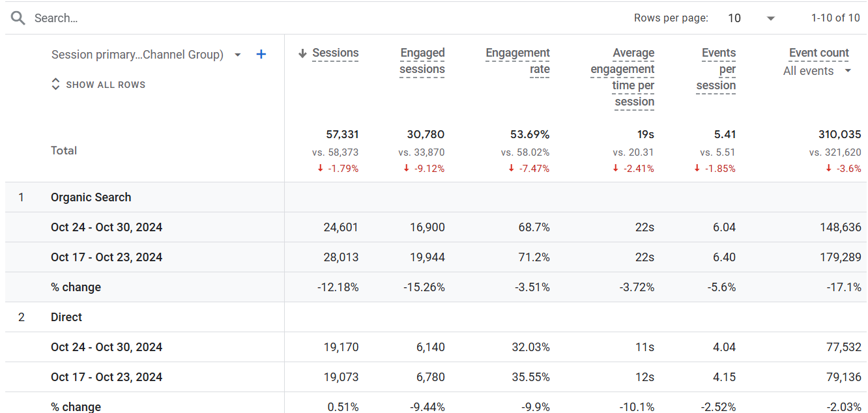
Task: Sort by the Engagement rate column header
Action: pyautogui.click(x=518, y=61)
